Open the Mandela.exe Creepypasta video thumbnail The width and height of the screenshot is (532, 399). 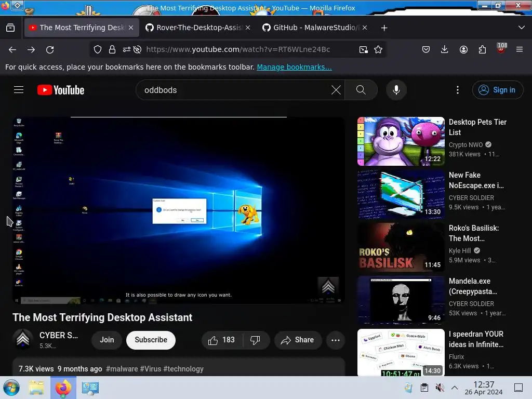tap(401, 300)
